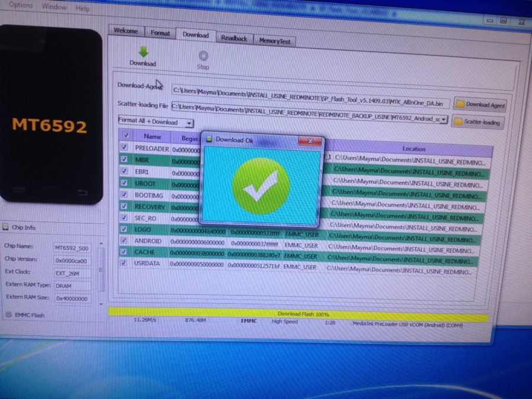Screen dimensions: 532x399
Task: Click the Chip Name value MT6592_S00
Action: [x=72, y=248]
